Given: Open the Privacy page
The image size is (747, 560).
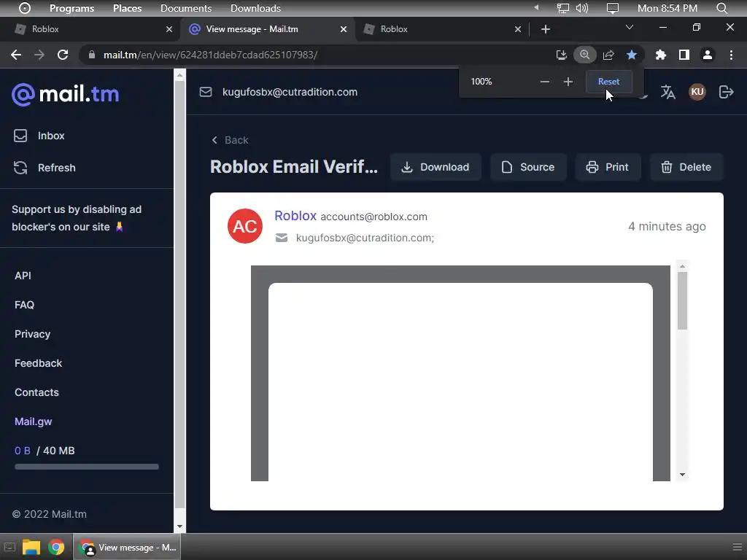Looking at the screenshot, I should pyautogui.click(x=32, y=334).
